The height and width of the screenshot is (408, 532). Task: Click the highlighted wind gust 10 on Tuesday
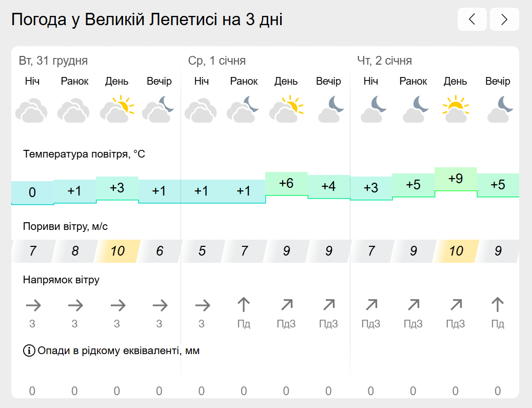click(x=117, y=251)
